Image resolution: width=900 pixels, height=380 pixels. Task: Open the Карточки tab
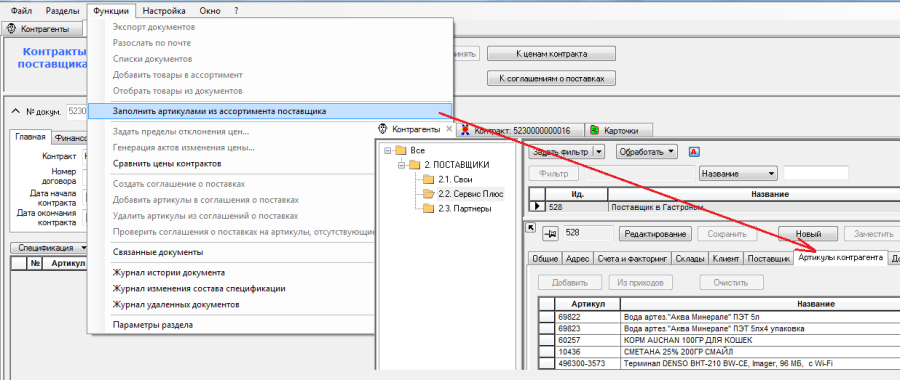point(619,130)
